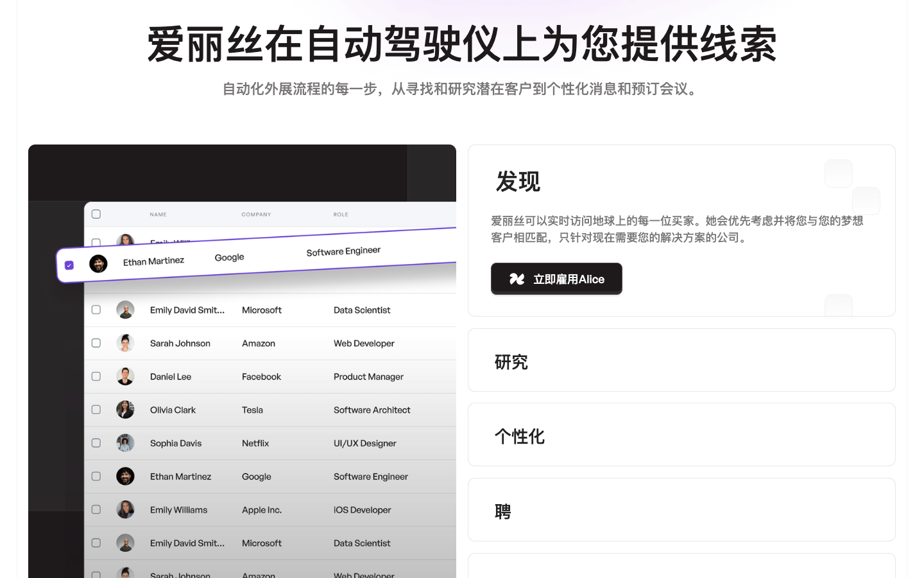Select all leads with the header checkbox
The height and width of the screenshot is (578, 924).
point(96,214)
